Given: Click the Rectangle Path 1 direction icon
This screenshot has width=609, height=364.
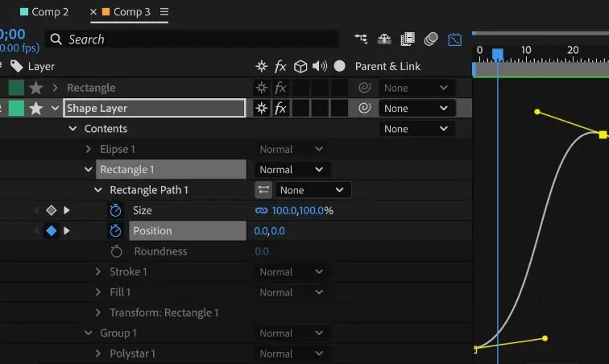Looking at the screenshot, I should [263, 190].
